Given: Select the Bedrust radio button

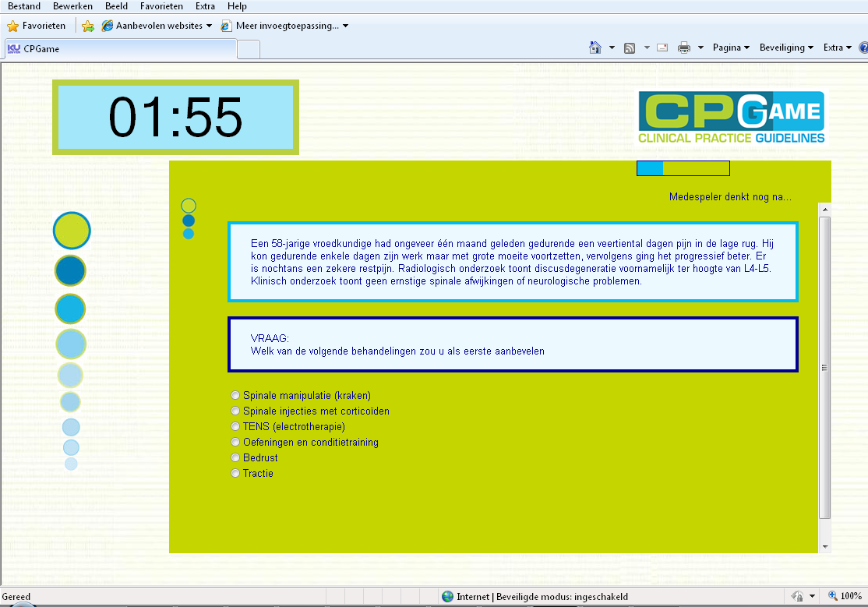Looking at the screenshot, I should point(235,458).
